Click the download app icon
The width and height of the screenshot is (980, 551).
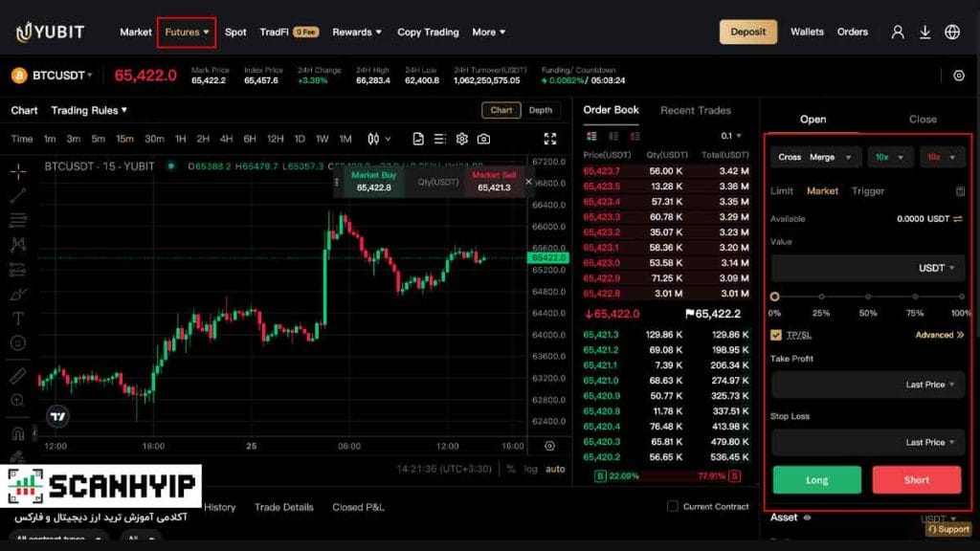[x=925, y=32]
